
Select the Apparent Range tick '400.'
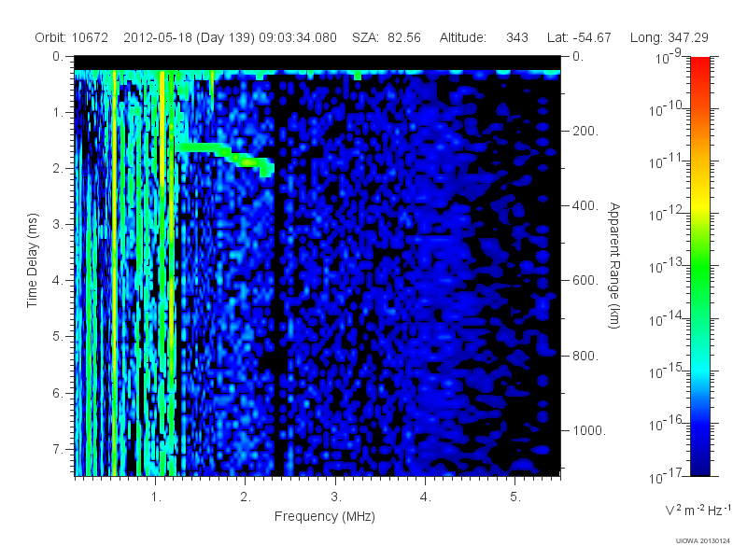tap(585, 205)
